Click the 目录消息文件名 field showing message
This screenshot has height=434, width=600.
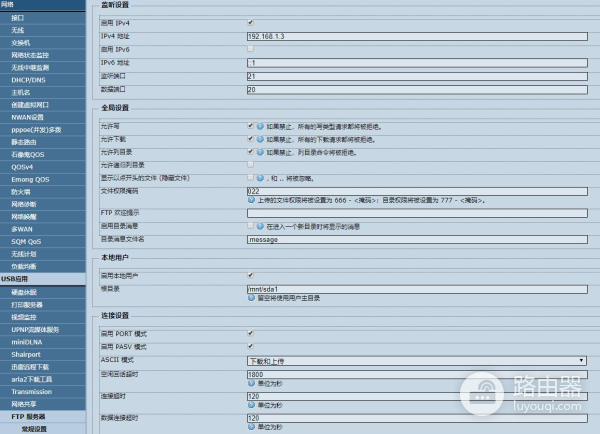click(417, 240)
